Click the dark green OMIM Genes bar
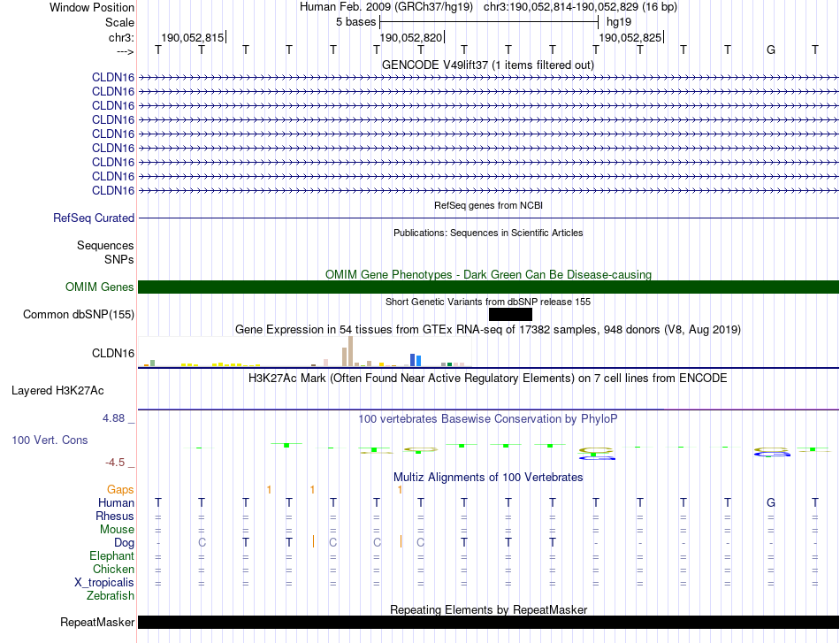Image resolution: width=840 pixels, height=643 pixels. click(488, 287)
